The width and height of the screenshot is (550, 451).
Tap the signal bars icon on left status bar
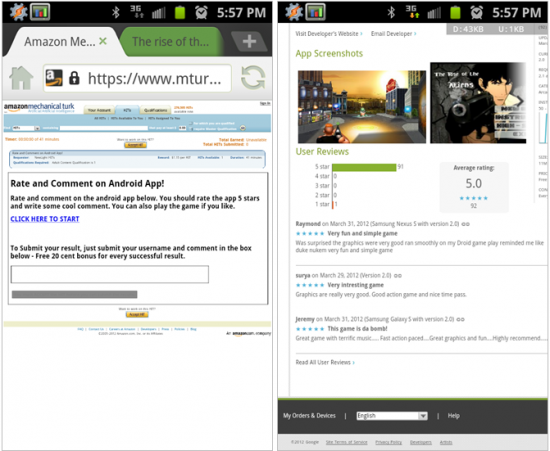pos(159,13)
